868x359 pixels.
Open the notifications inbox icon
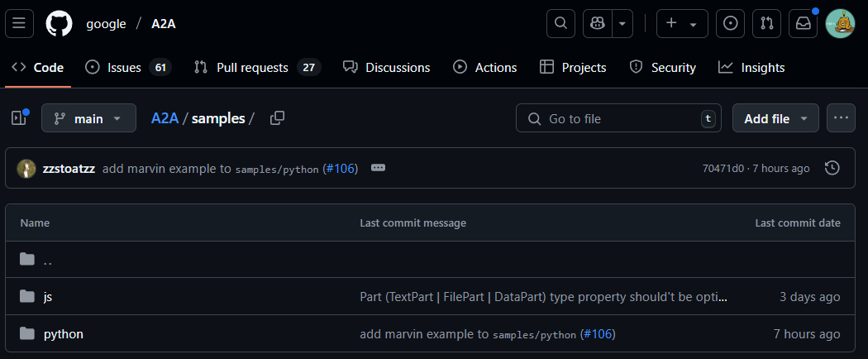click(803, 23)
